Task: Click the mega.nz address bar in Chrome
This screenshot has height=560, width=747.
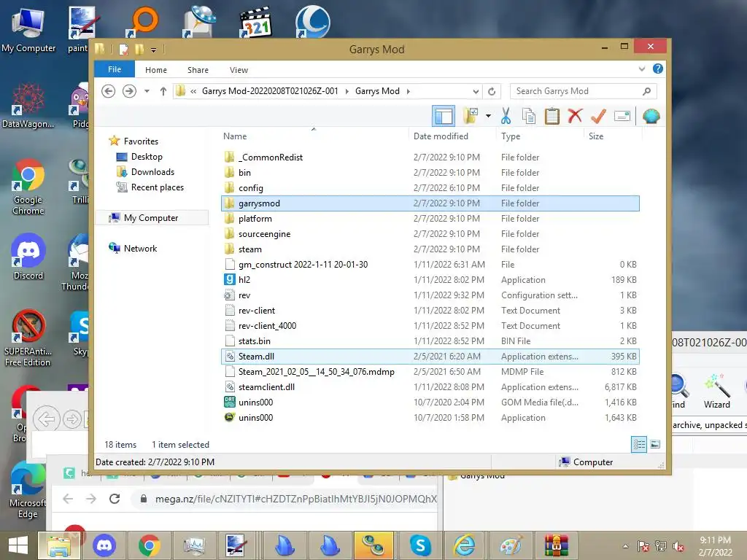Action: click(x=286, y=499)
